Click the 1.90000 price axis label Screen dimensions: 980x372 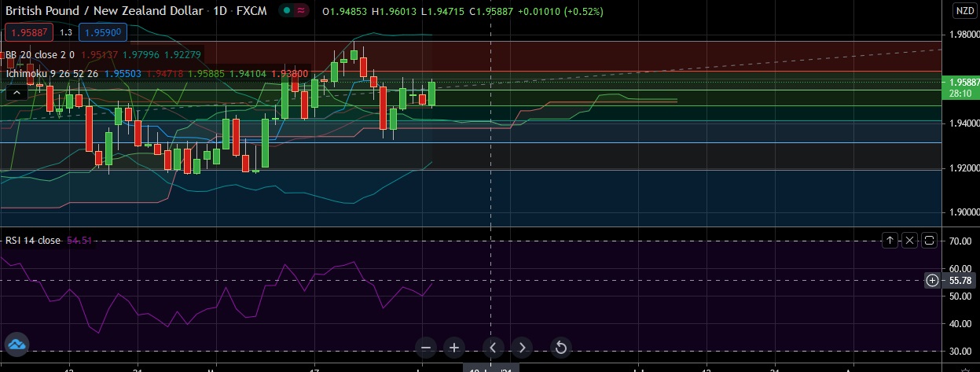[963, 212]
